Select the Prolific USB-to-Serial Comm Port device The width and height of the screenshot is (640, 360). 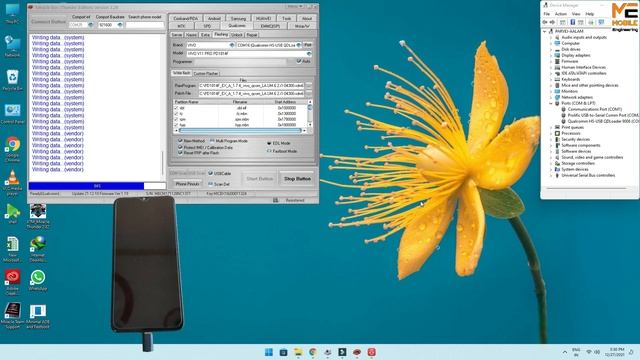[600, 115]
